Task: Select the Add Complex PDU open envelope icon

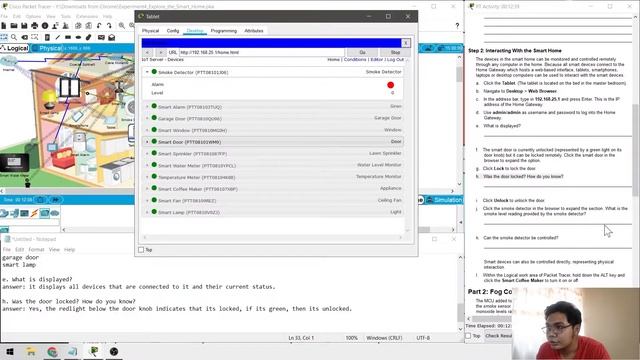Action: click(x=111, y=37)
